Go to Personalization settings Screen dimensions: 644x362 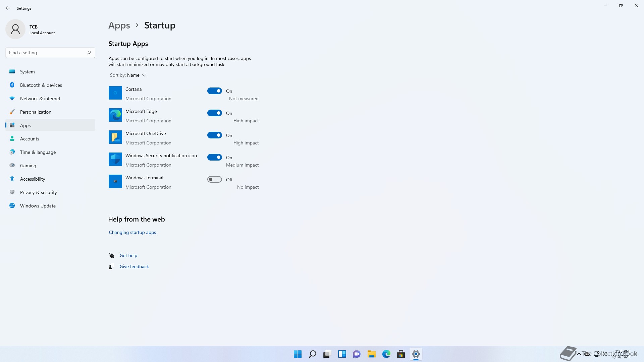50,112
